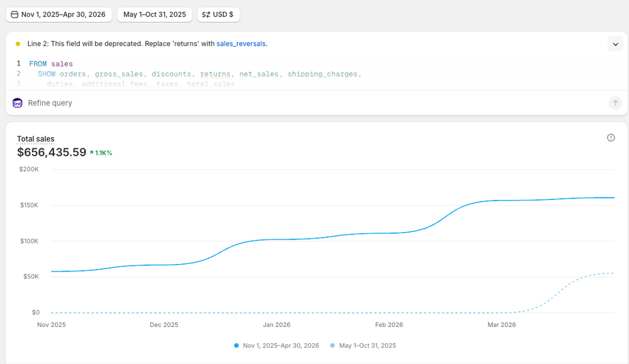This screenshot has height=364, width=629.
Task: Click the calendar icon in date range button
Action: pos(14,14)
